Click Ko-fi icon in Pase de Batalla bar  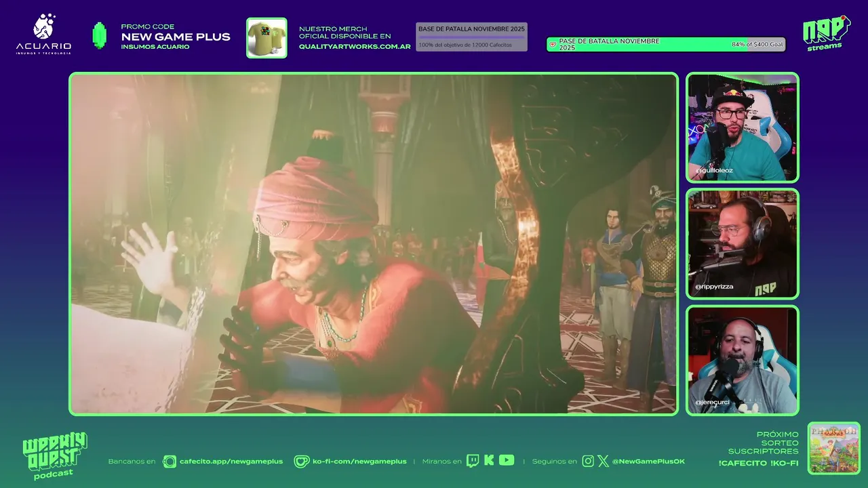point(553,45)
